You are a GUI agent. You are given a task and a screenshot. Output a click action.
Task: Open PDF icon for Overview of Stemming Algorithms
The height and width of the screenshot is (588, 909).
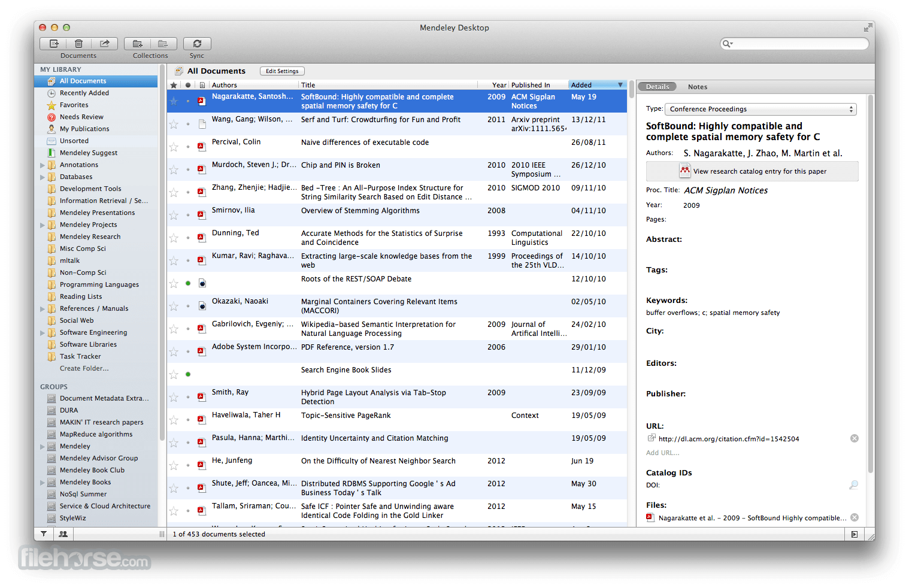tap(202, 215)
